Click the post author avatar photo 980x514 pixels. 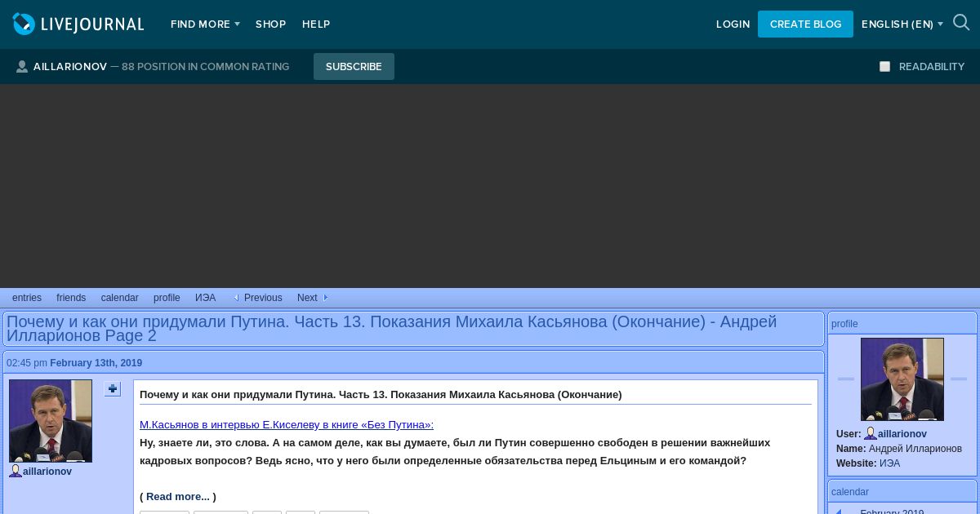[x=51, y=421]
